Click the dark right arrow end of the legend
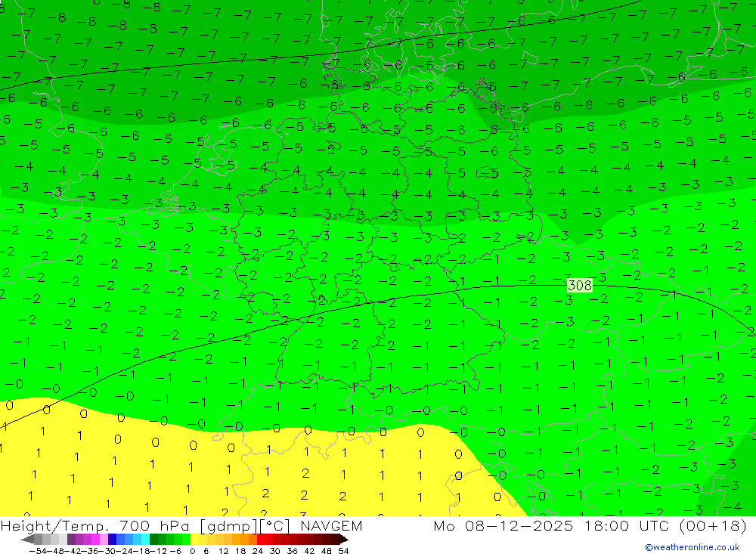Viewport: 756px width, 554px height. (344, 539)
